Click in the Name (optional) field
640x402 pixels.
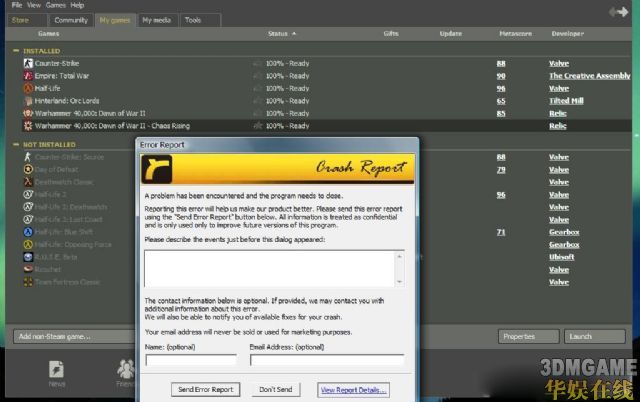tap(191, 360)
